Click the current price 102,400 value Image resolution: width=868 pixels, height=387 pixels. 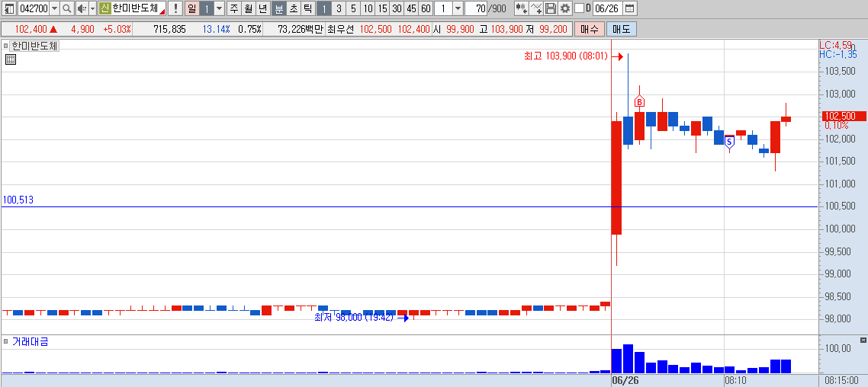pyautogui.click(x=31, y=29)
